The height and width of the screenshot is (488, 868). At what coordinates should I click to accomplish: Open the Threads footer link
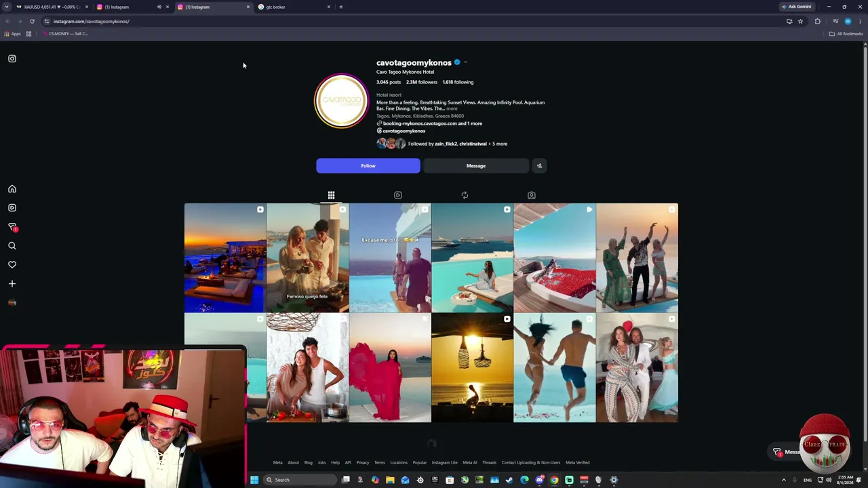click(489, 463)
